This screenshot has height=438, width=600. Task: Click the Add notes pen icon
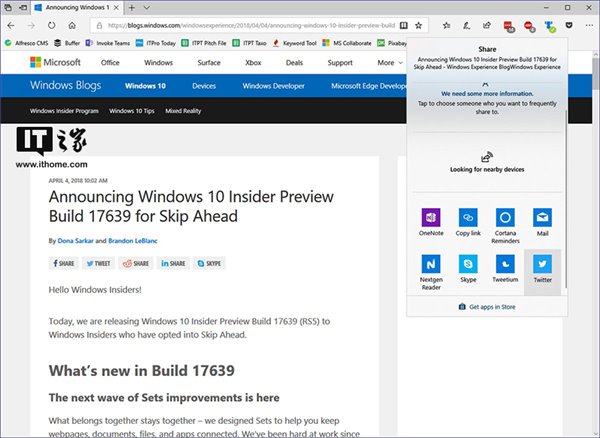(x=466, y=26)
